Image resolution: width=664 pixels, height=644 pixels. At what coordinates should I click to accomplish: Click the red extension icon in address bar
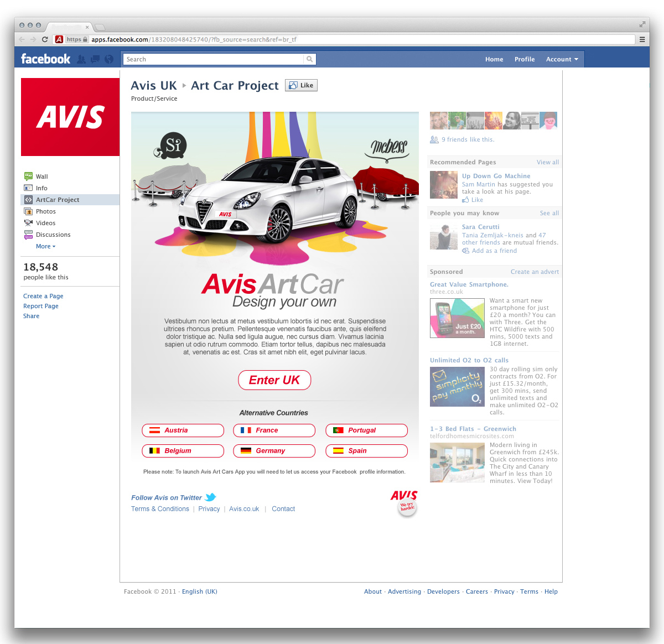tap(59, 39)
